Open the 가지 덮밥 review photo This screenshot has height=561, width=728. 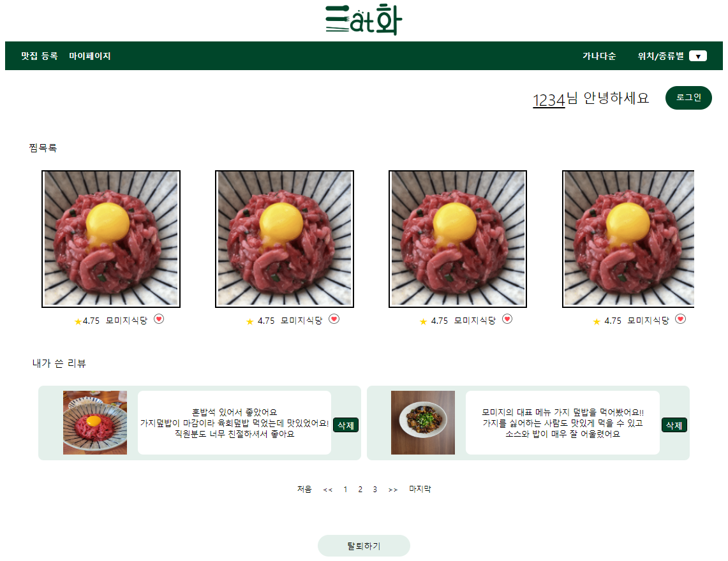[x=422, y=422]
